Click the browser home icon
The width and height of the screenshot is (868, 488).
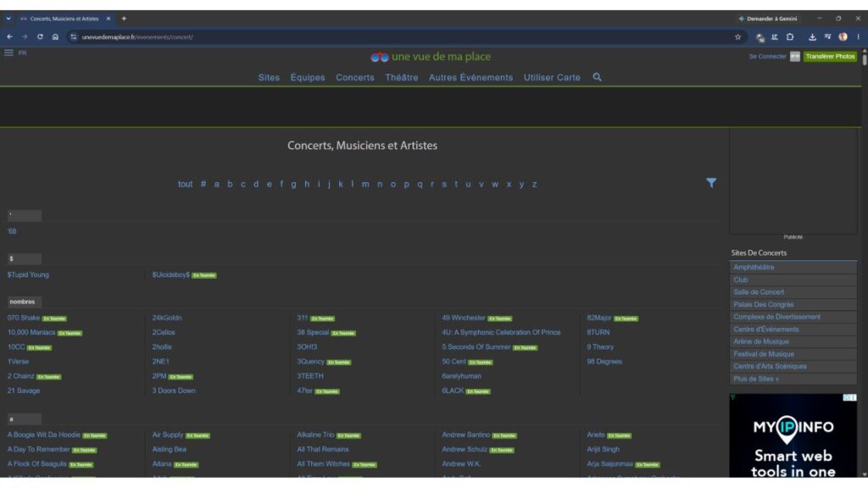point(55,37)
